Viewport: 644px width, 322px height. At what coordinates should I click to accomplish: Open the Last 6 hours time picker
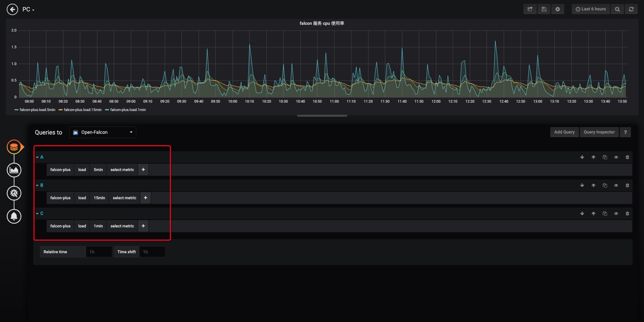click(x=591, y=9)
